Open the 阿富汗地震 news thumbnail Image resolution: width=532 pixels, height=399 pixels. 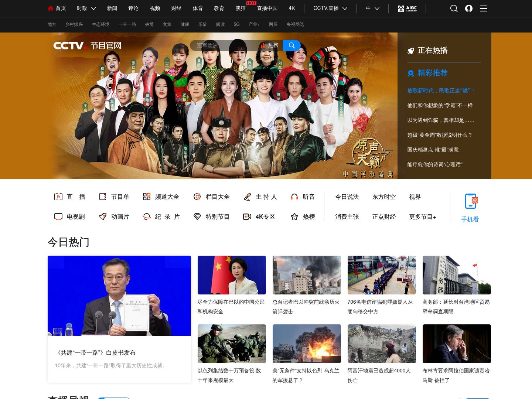pos(382,344)
